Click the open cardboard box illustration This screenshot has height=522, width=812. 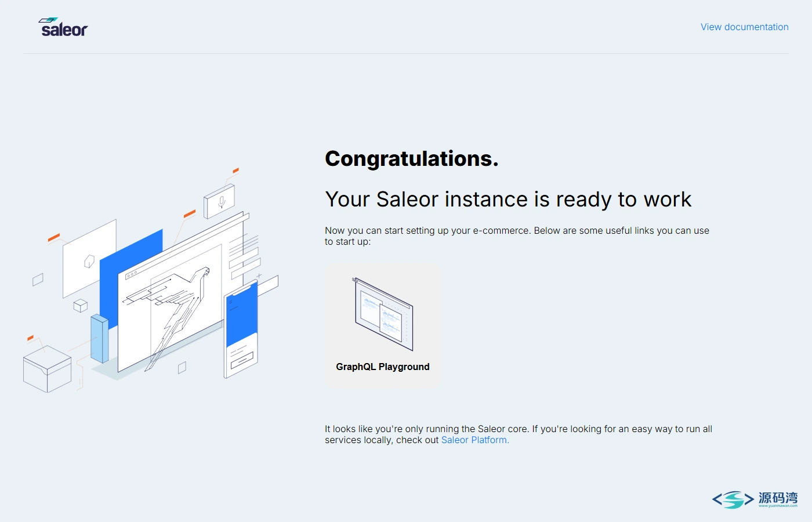point(47,369)
